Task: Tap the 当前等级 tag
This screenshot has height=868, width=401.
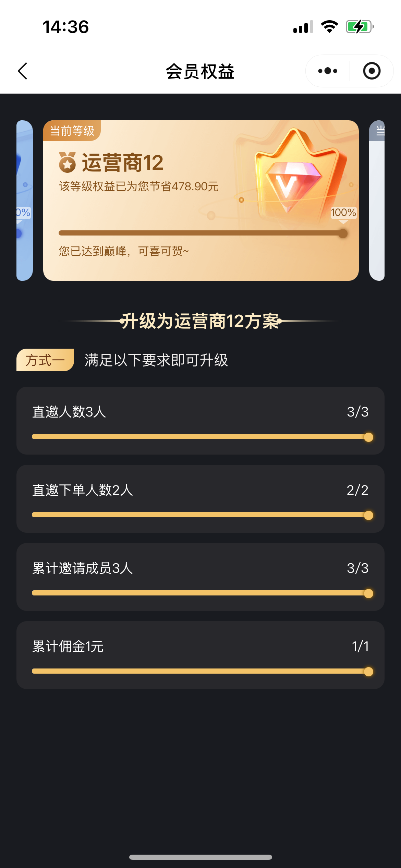Action: (72, 131)
